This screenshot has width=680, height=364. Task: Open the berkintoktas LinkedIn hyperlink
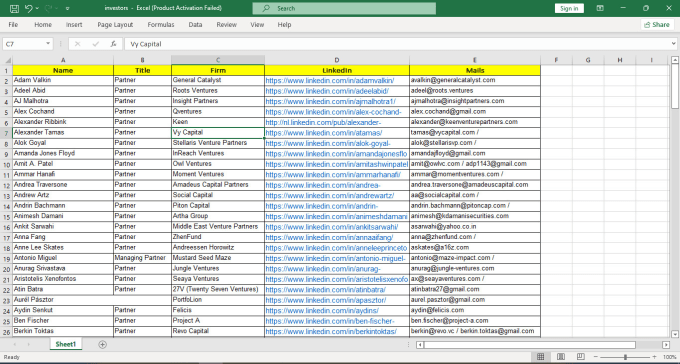point(331,331)
